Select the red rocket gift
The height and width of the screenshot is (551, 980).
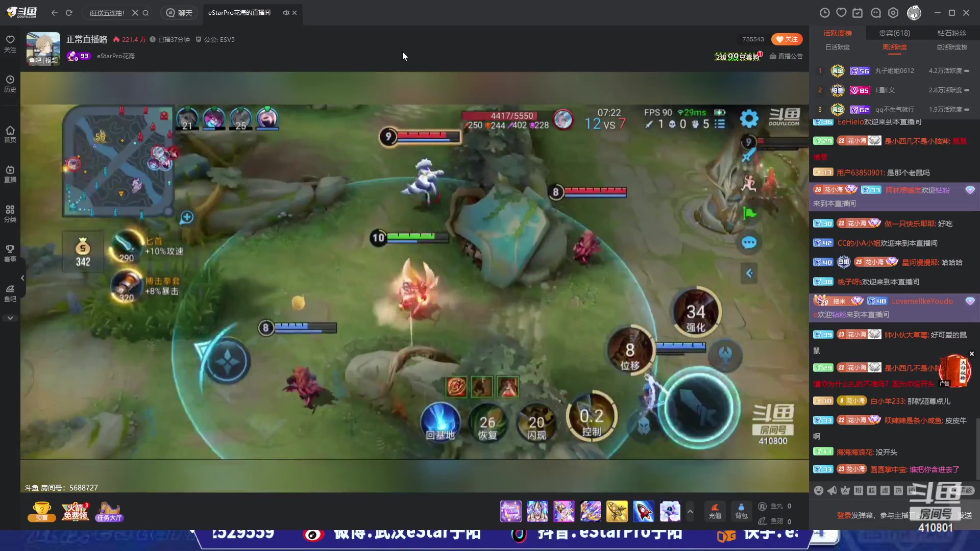[x=644, y=511]
